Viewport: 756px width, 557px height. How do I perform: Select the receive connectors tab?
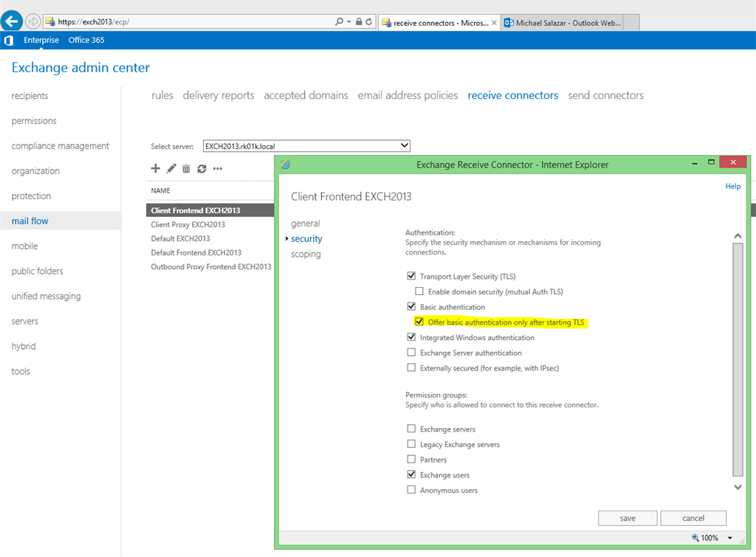[x=513, y=95]
